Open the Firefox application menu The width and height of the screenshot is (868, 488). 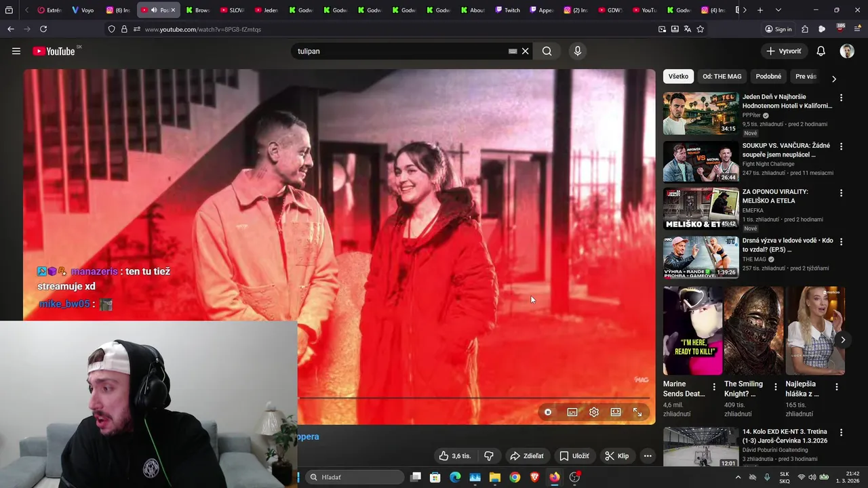pyautogui.click(x=858, y=29)
